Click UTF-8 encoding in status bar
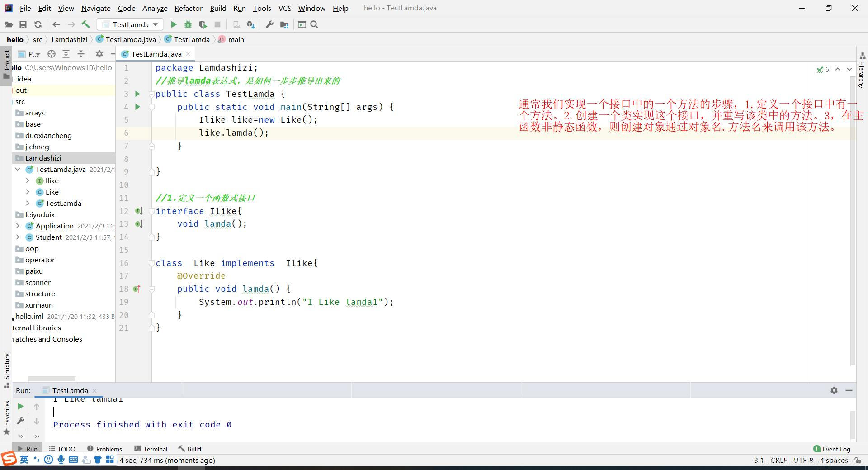868x470 pixels. tap(803, 460)
